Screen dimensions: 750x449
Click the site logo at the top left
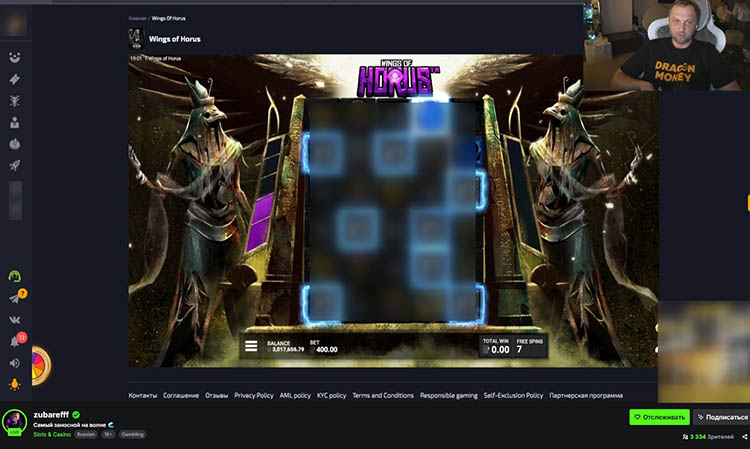(15, 23)
